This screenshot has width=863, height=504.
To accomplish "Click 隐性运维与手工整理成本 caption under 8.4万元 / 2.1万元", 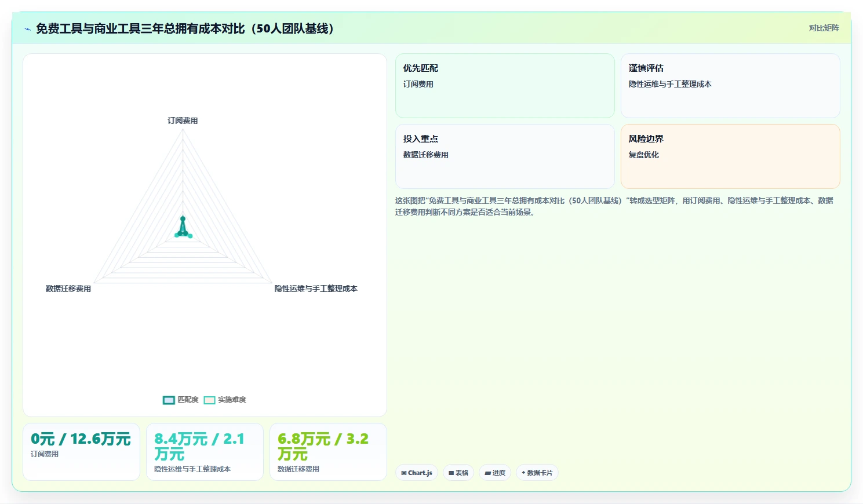I will (x=192, y=469).
